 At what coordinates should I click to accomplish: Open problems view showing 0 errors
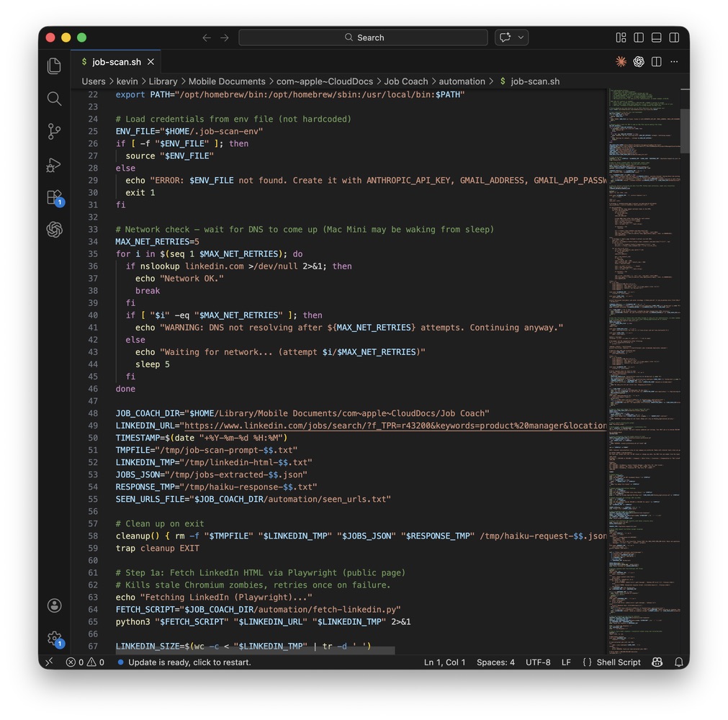[85, 662]
